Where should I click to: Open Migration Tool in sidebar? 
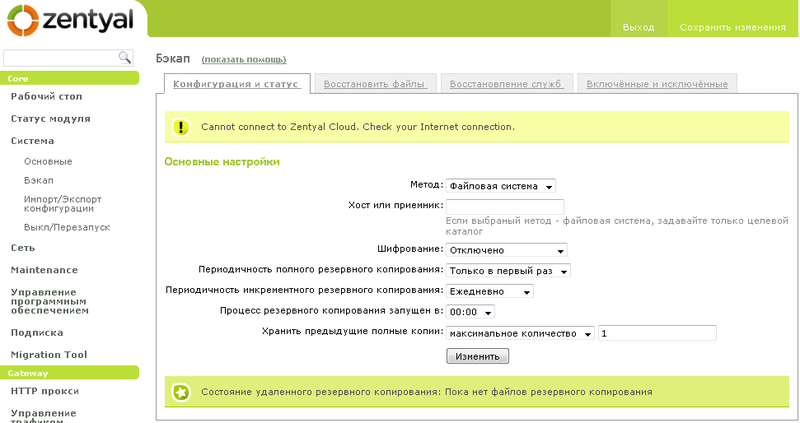[49, 355]
